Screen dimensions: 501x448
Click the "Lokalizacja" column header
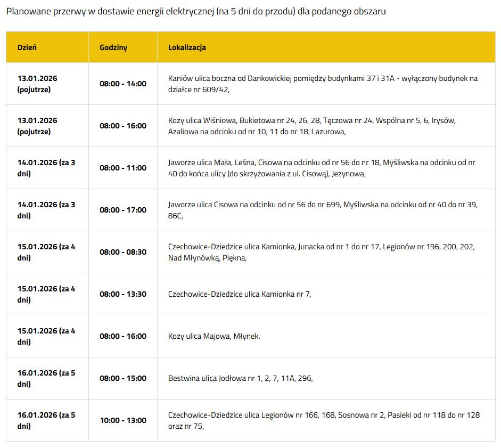click(187, 47)
